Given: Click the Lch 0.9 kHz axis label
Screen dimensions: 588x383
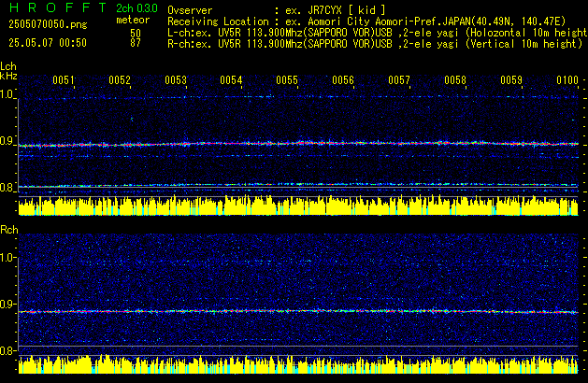Looking at the screenshot, I should click(x=7, y=141).
